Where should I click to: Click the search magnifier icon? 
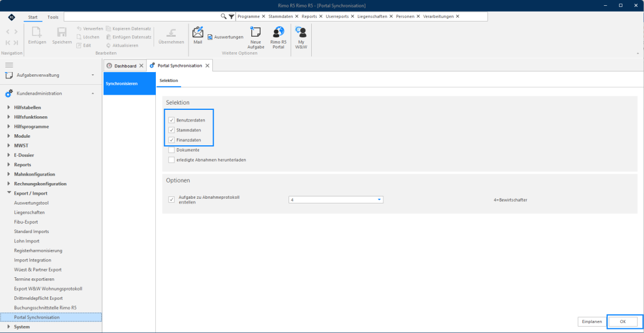[223, 16]
